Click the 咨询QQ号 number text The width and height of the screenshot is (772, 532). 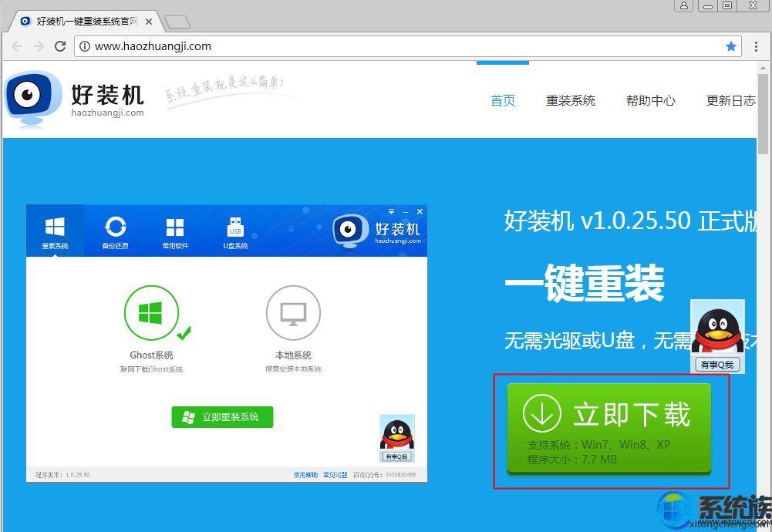[x=385, y=475]
